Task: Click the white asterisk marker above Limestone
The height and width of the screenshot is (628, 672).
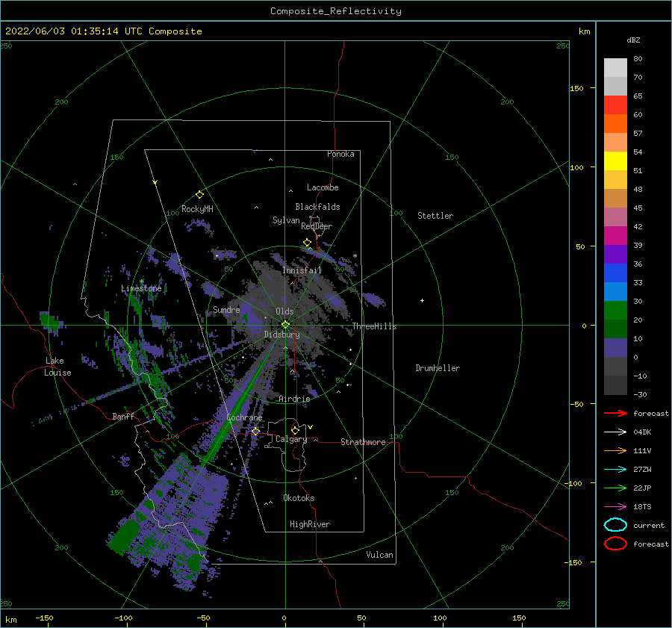Action: click(141, 282)
